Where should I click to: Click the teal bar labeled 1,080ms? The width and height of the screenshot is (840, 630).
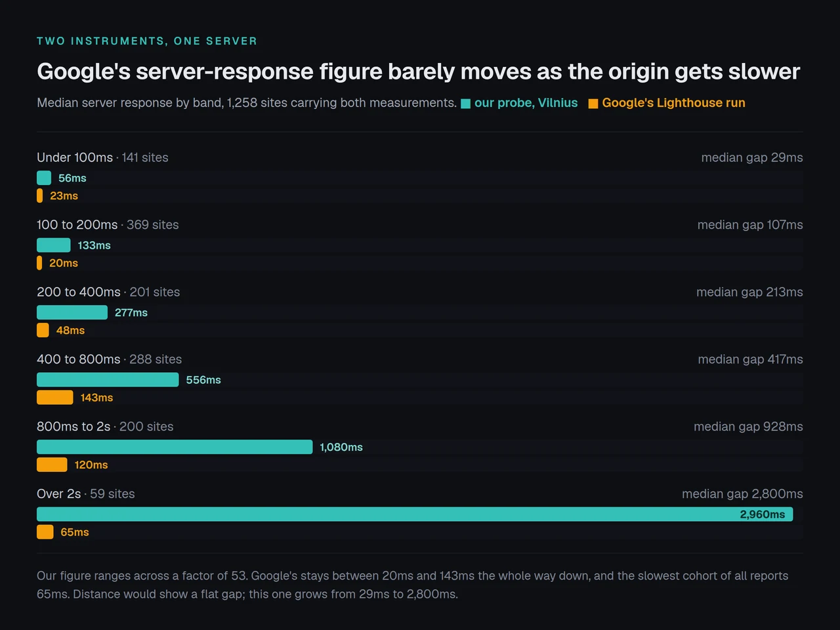tap(175, 447)
